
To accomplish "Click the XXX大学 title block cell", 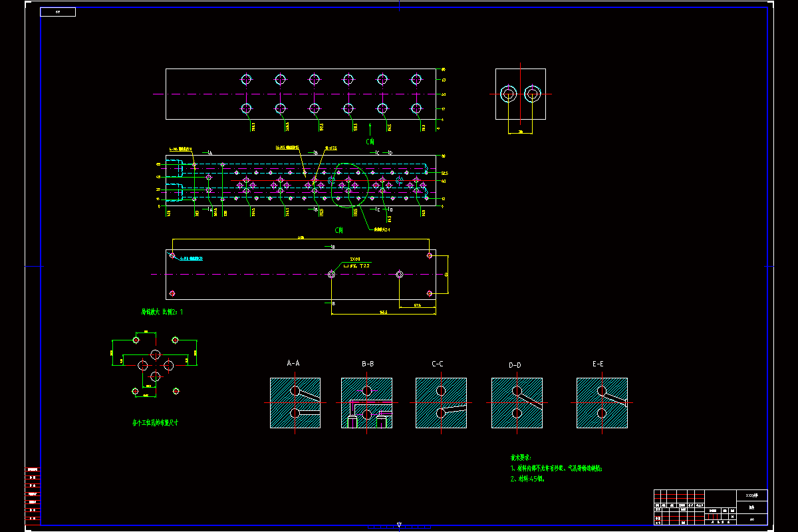I will click(x=752, y=496).
